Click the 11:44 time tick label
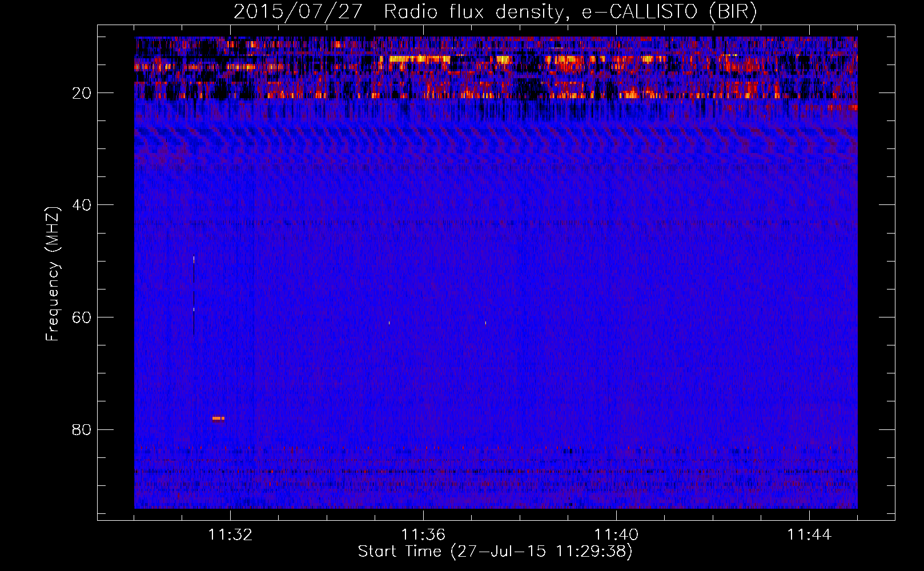This screenshot has width=924, height=571. click(809, 535)
